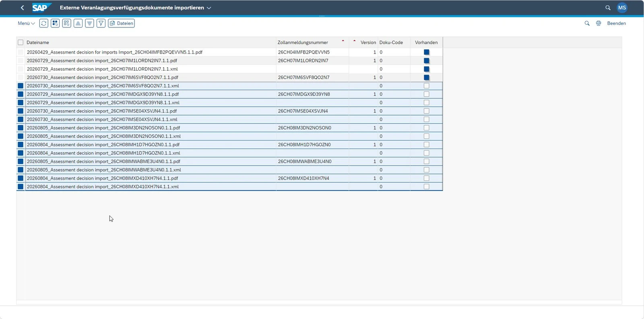
Task: Click the Dateien button
Action: [121, 23]
